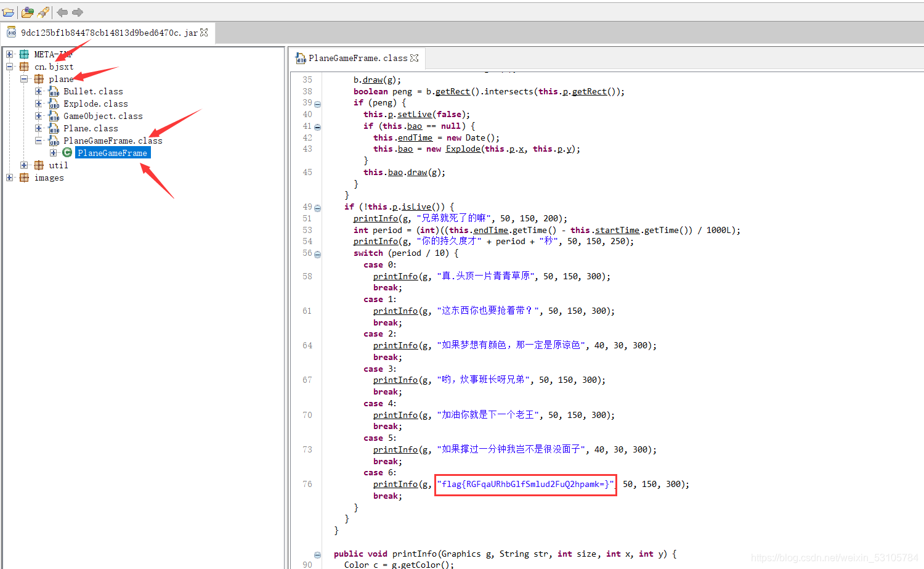Screen dimensions: 924x569
Task: Click the plane package icon
Action: (x=39, y=79)
